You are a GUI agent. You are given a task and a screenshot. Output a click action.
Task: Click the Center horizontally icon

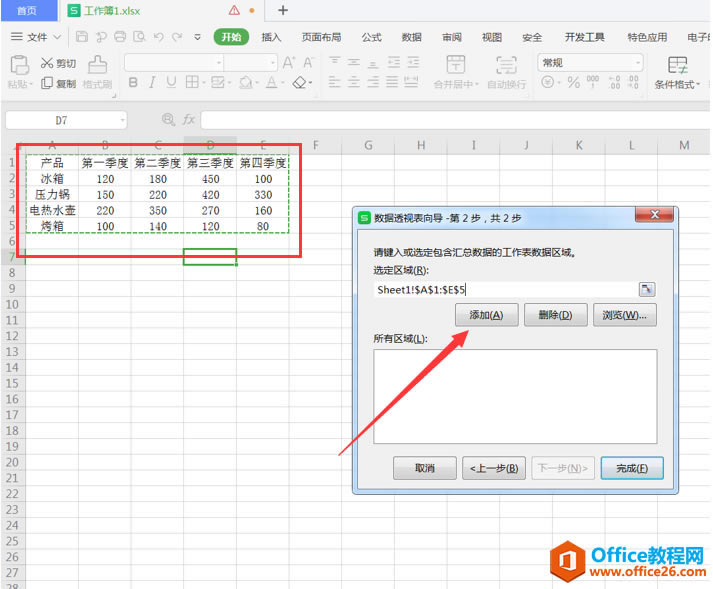[354, 82]
